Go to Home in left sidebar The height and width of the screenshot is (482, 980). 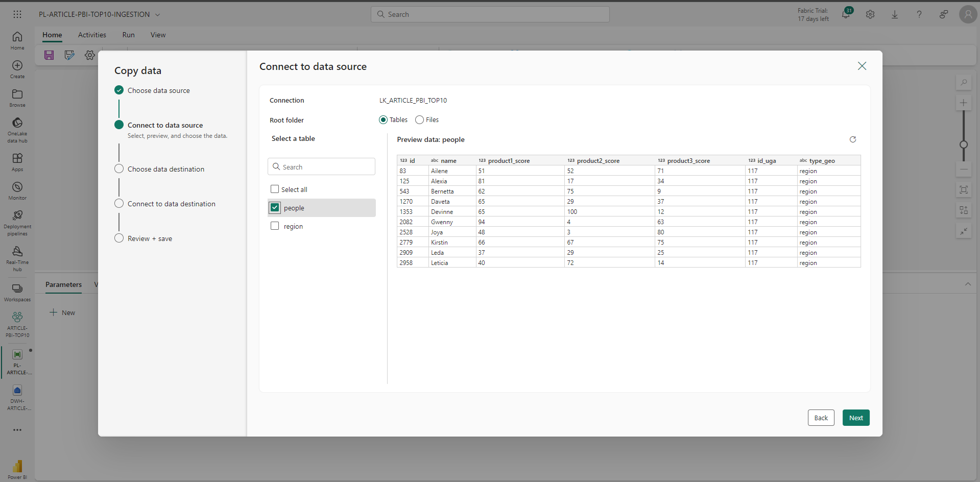[x=17, y=41]
